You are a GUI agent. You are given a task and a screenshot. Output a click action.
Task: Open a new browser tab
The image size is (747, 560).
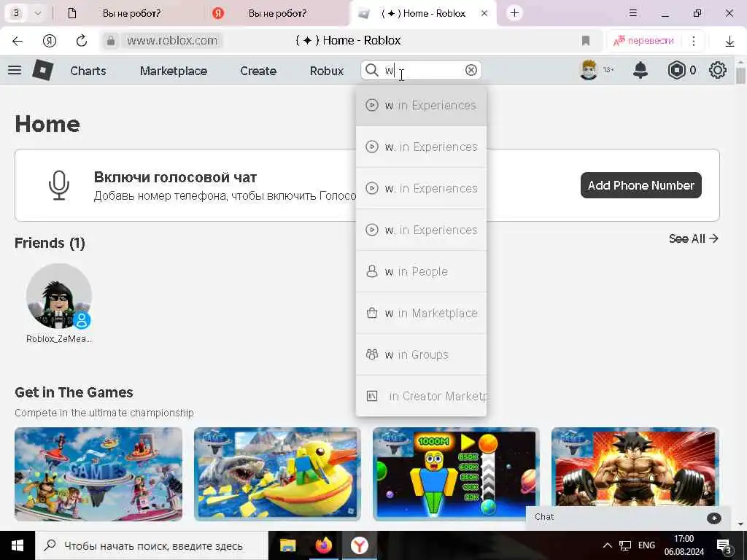(514, 13)
